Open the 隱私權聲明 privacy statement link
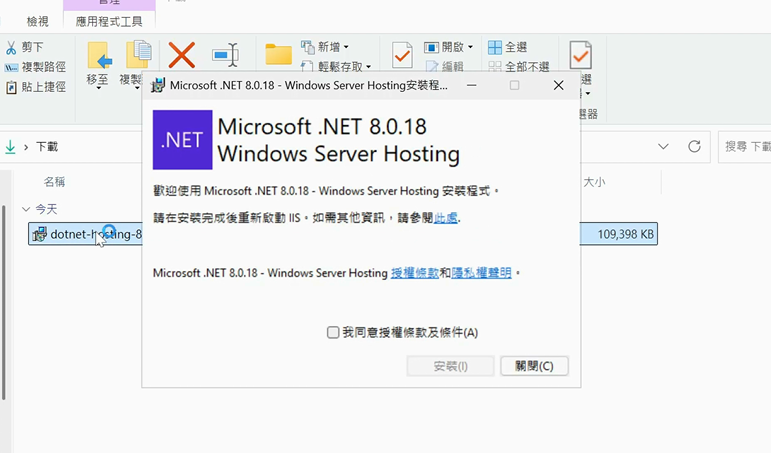The height and width of the screenshot is (453, 771). pyautogui.click(x=481, y=272)
